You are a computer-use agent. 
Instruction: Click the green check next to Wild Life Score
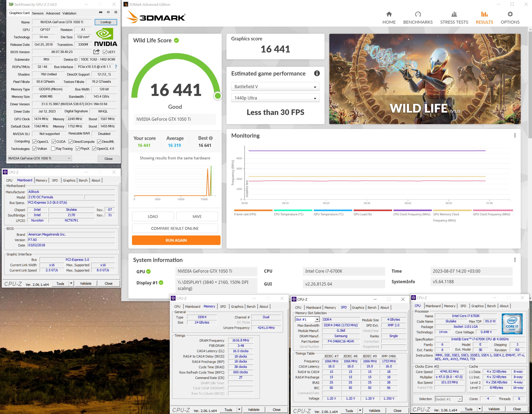pos(176,40)
